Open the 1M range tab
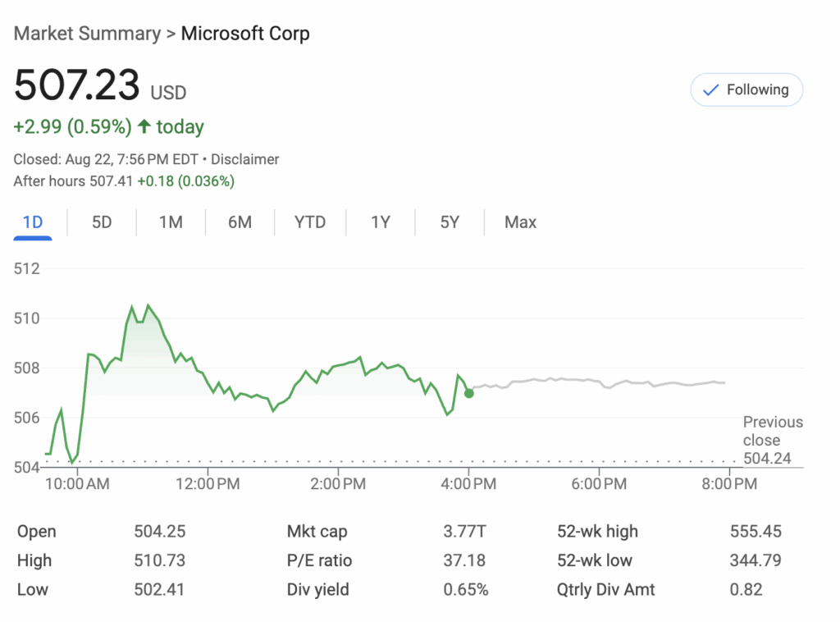This screenshot has height=622, width=840. pos(171,222)
